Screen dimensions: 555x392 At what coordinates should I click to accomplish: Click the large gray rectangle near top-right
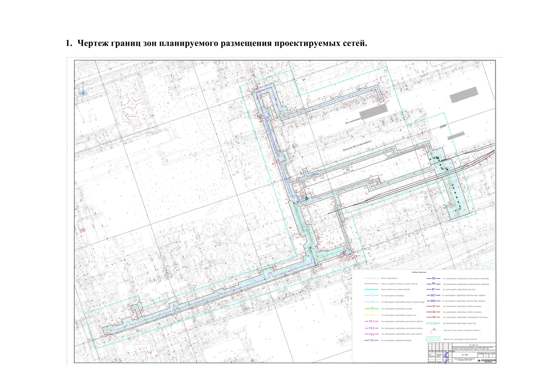464,95
